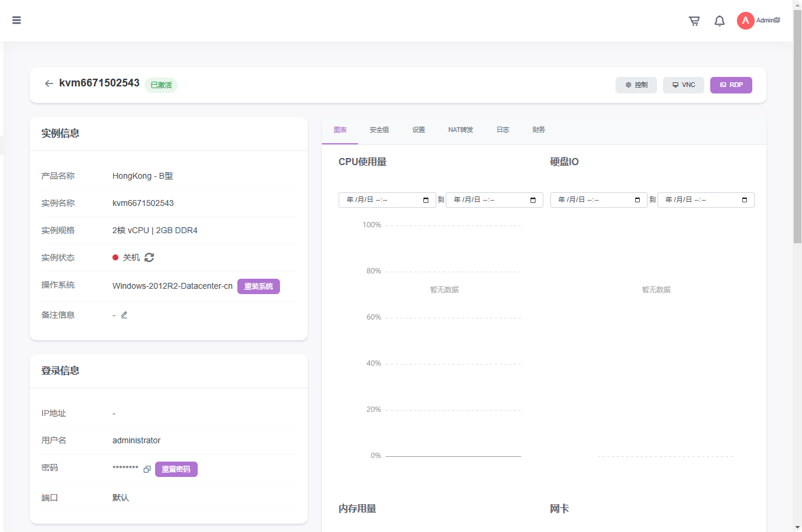Open the shopping cart
Viewport: 802px width, 532px height.
coord(694,21)
